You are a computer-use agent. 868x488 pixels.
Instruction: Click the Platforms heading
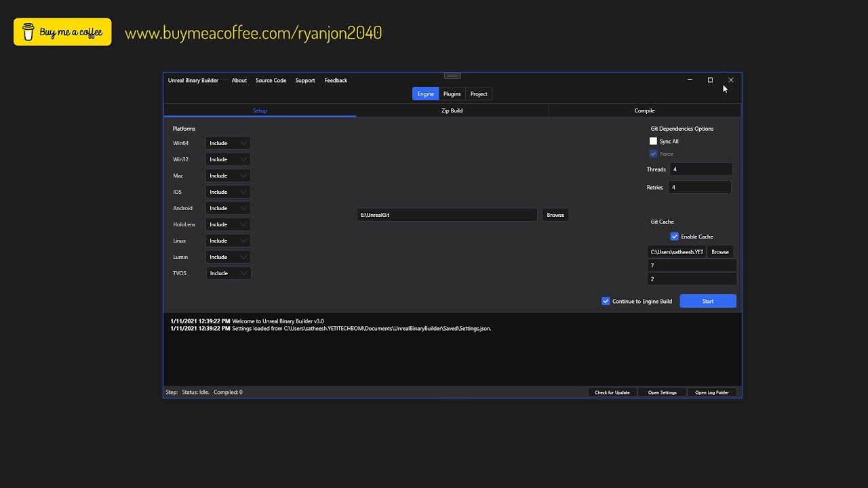point(184,129)
